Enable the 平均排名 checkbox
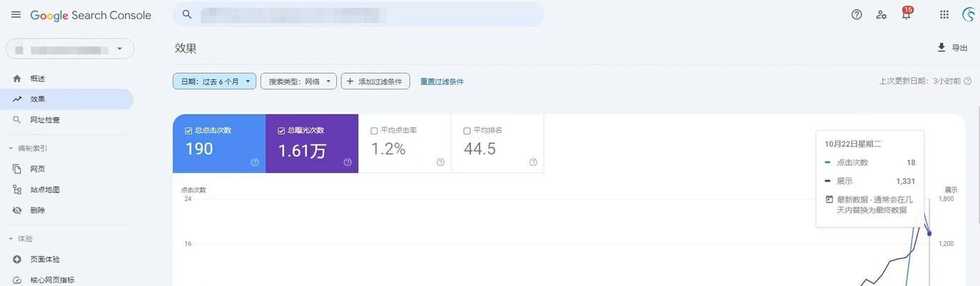 [467, 131]
